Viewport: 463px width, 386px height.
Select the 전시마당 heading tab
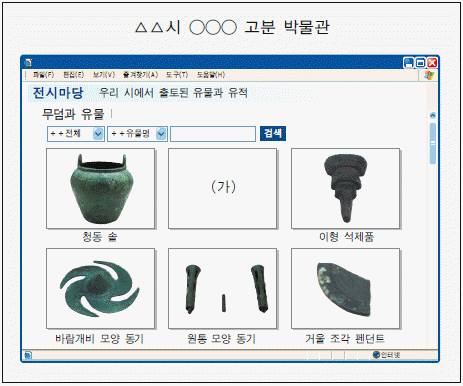tap(58, 93)
